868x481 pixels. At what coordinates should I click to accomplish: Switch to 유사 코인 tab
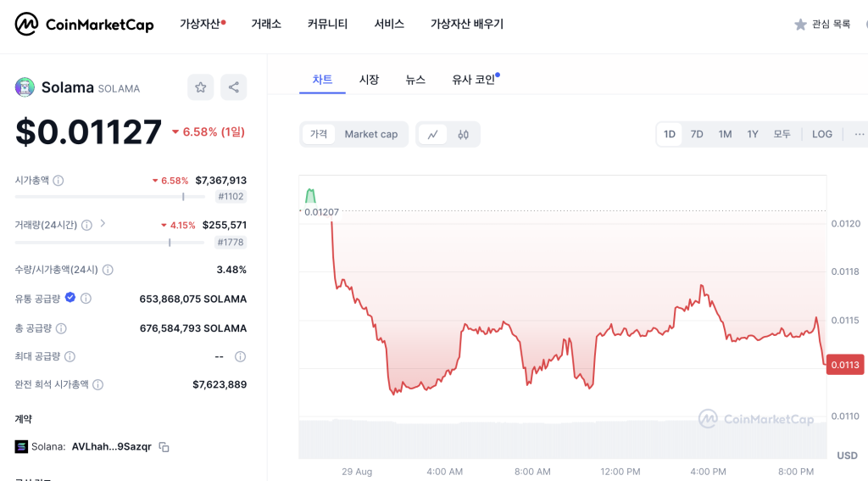475,80
